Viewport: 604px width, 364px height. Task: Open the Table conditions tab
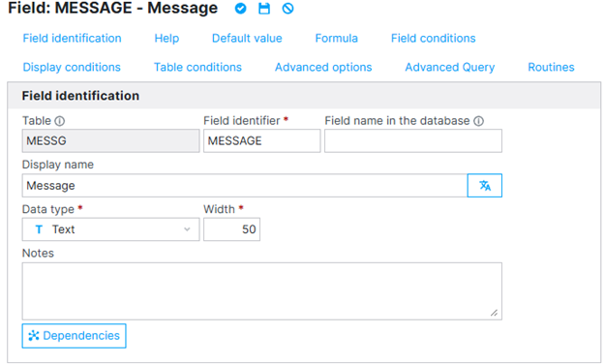click(198, 67)
